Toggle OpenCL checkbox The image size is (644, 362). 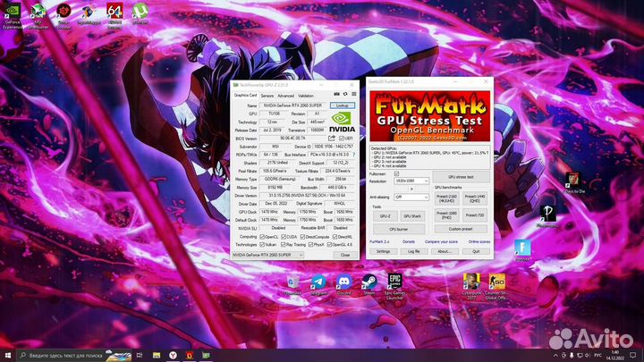tap(262, 237)
